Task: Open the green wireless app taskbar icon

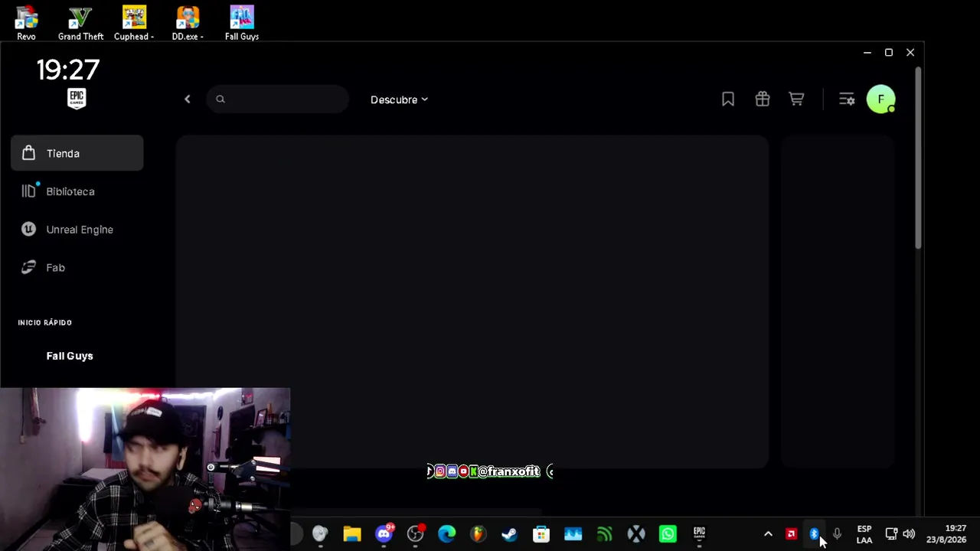Action: click(x=605, y=533)
